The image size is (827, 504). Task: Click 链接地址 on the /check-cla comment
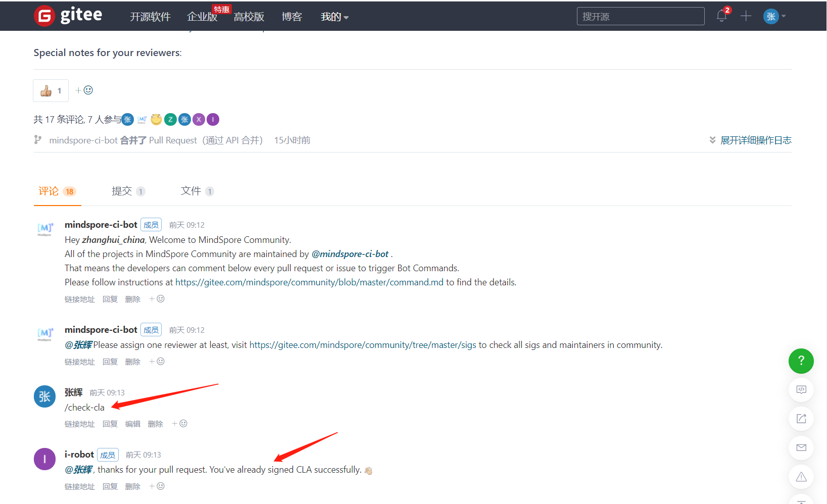click(x=80, y=424)
